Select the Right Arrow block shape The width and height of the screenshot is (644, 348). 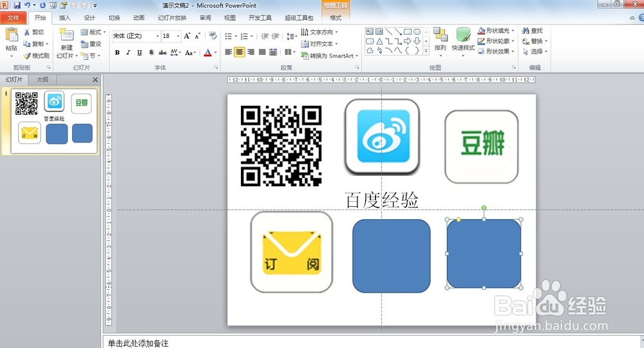point(408,41)
